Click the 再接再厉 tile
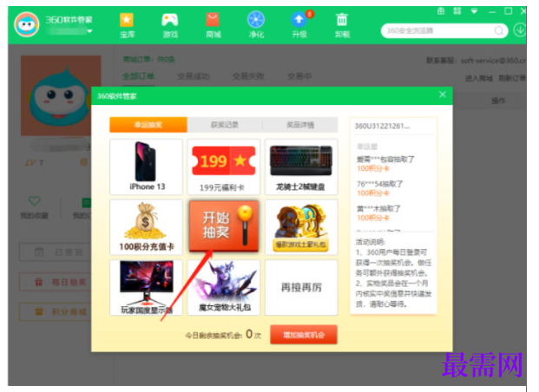 pos(301,287)
